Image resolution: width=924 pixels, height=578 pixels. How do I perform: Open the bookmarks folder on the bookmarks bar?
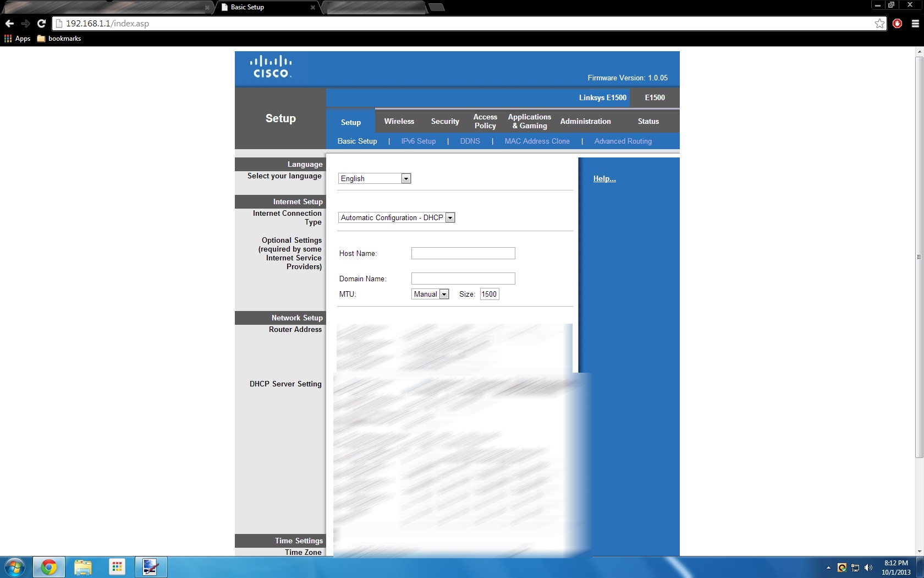58,39
